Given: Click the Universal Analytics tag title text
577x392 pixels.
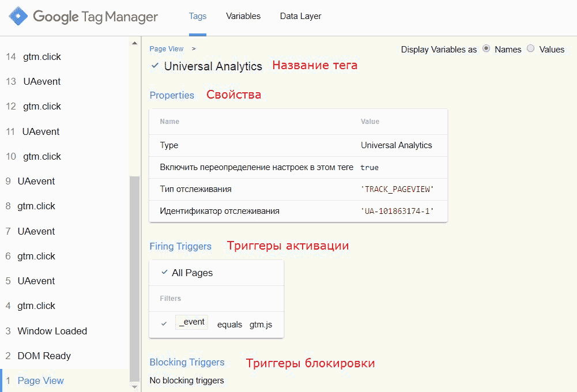Looking at the screenshot, I should (213, 66).
